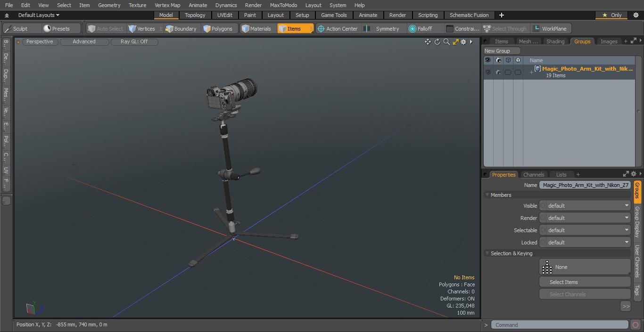Switch to the Topology layout tab

(x=195, y=15)
